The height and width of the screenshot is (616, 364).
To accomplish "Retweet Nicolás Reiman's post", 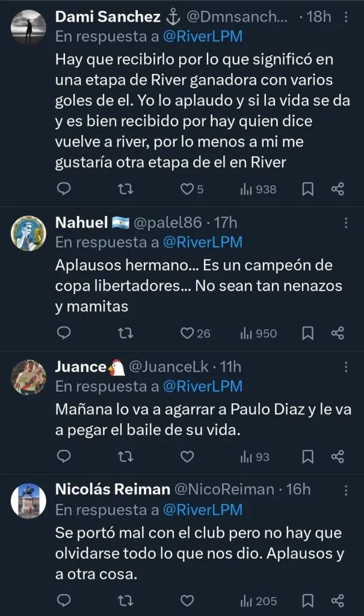I will pos(125,600).
